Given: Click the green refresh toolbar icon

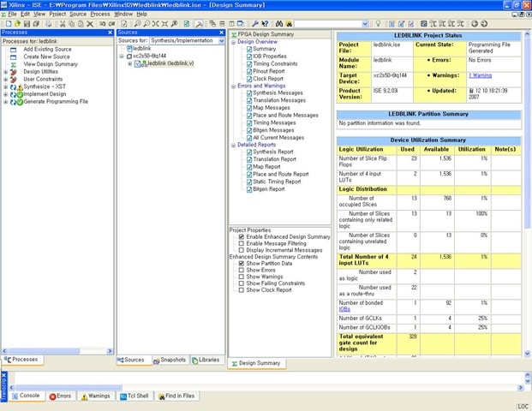Looking at the screenshot, I should click(x=186, y=23).
